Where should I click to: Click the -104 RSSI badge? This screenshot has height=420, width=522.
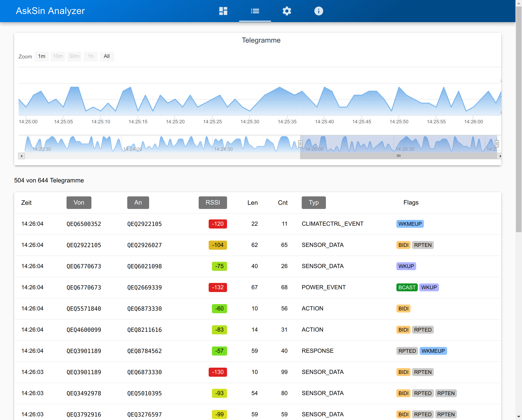pyautogui.click(x=218, y=245)
